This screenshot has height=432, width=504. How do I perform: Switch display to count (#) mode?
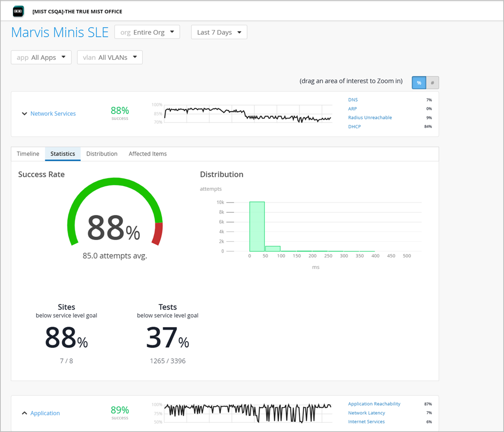[432, 83]
